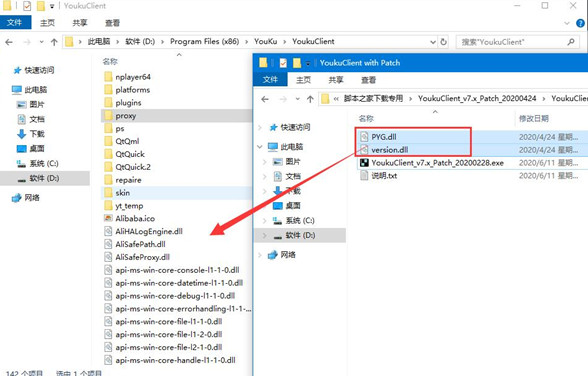The height and width of the screenshot is (376, 588).
Task: Click 文件 in YoukuClient with Patch window
Action: point(270,79)
